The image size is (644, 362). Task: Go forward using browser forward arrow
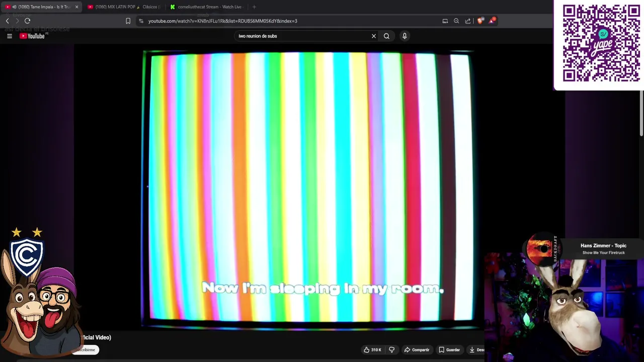coord(17,21)
